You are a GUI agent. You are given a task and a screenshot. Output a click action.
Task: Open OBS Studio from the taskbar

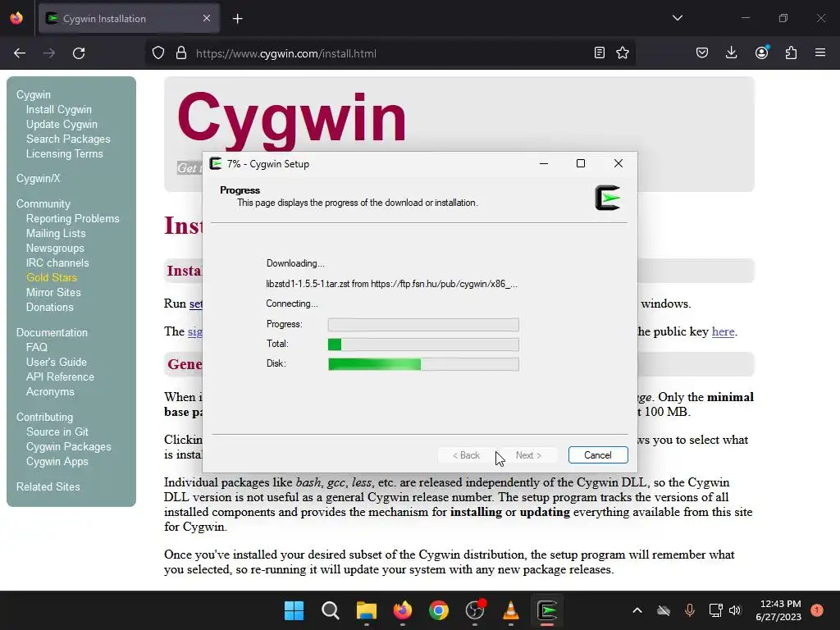tap(475, 610)
